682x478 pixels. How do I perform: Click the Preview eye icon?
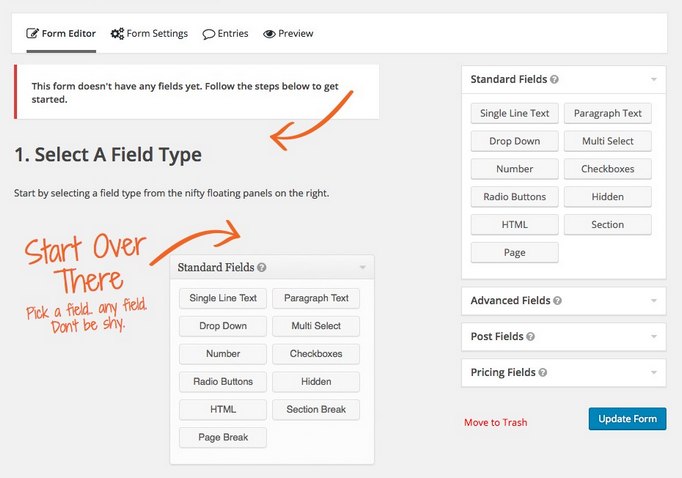click(269, 34)
